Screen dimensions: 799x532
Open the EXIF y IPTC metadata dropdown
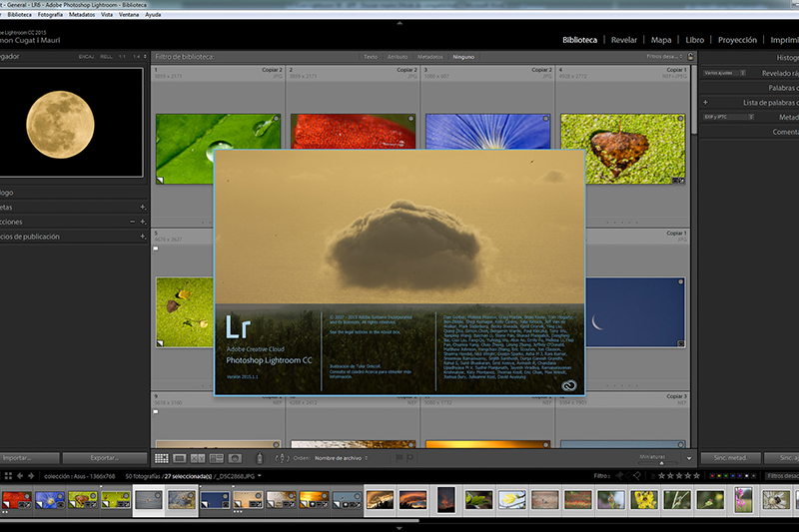pyautogui.click(x=728, y=117)
